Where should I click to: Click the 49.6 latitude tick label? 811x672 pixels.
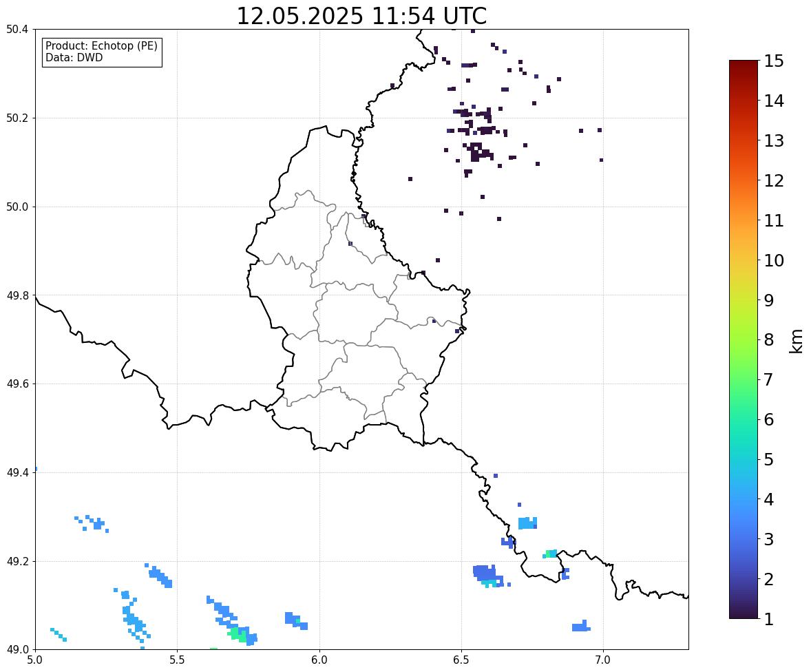pos(17,384)
